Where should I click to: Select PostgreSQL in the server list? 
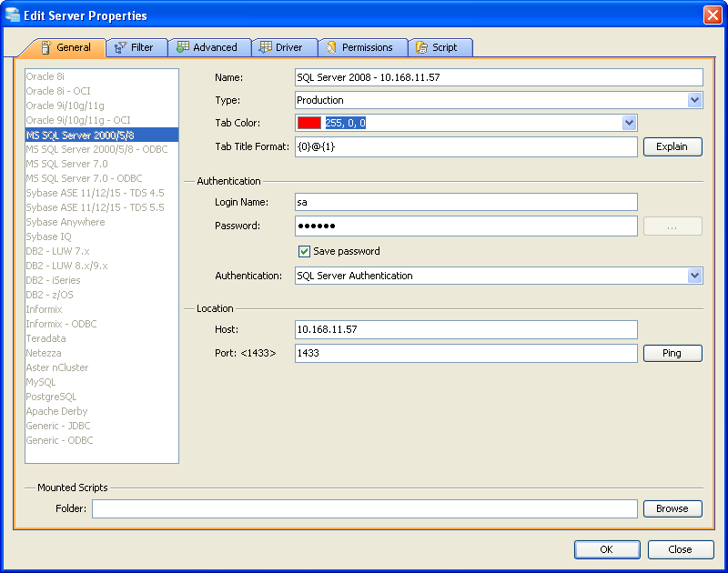[x=102, y=397]
